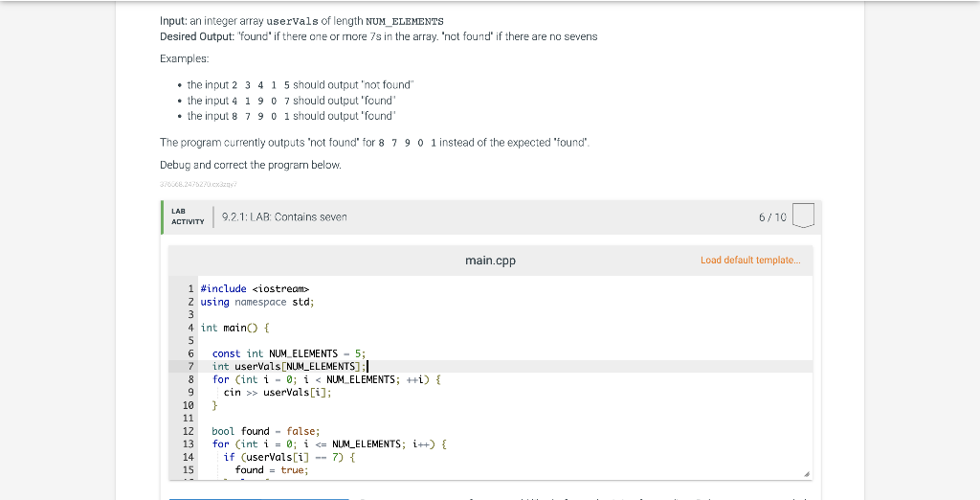980x500 pixels.
Task: Click the using namespace std; line
Action: coord(256,302)
